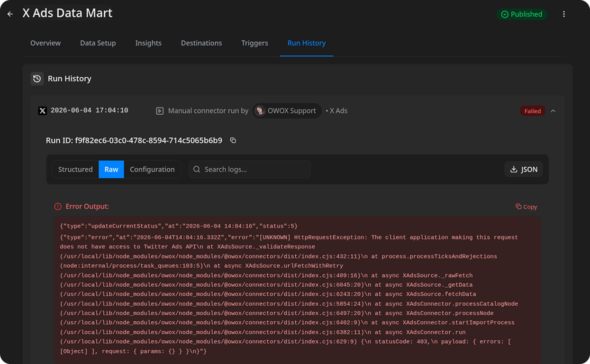Click the Published status badge
This screenshot has height=364, width=590.
[522, 14]
